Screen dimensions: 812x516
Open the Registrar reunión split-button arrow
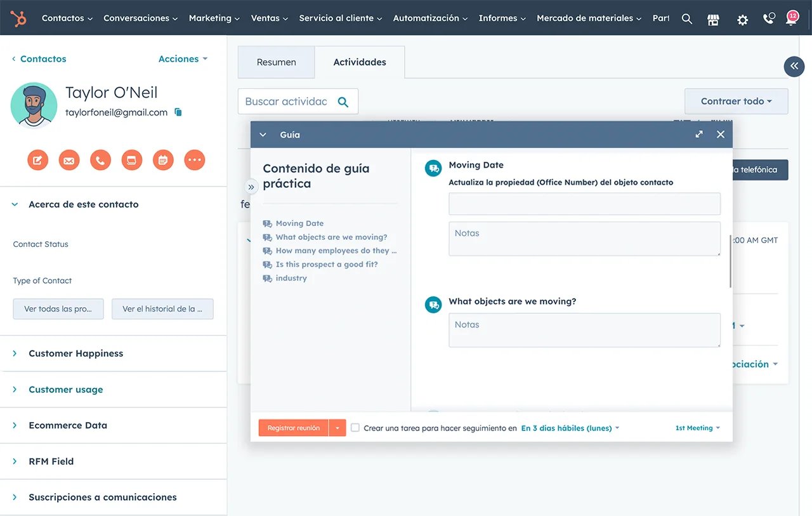point(337,428)
